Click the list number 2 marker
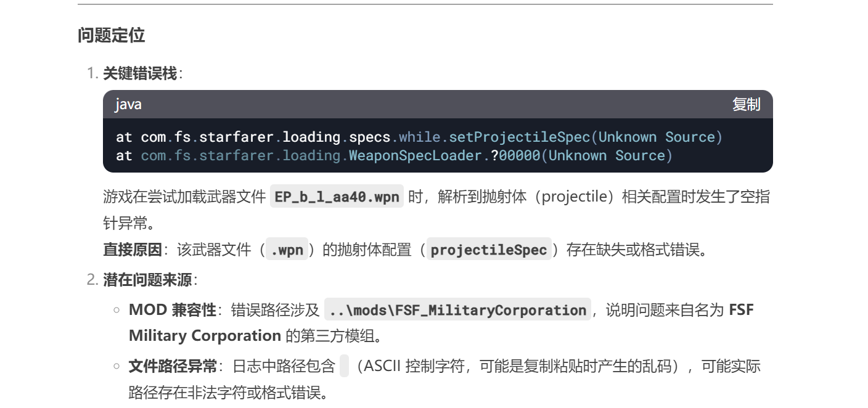Image resolution: width=868 pixels, height=408 pixels. click(91, 280)
